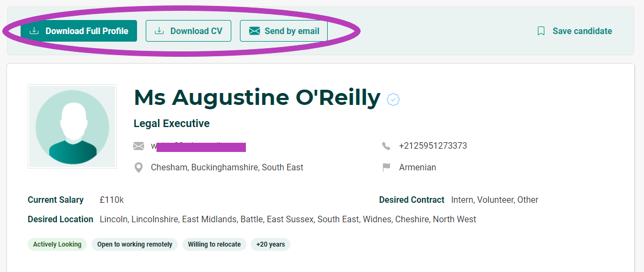Click the Send by email button

point(283,31)
